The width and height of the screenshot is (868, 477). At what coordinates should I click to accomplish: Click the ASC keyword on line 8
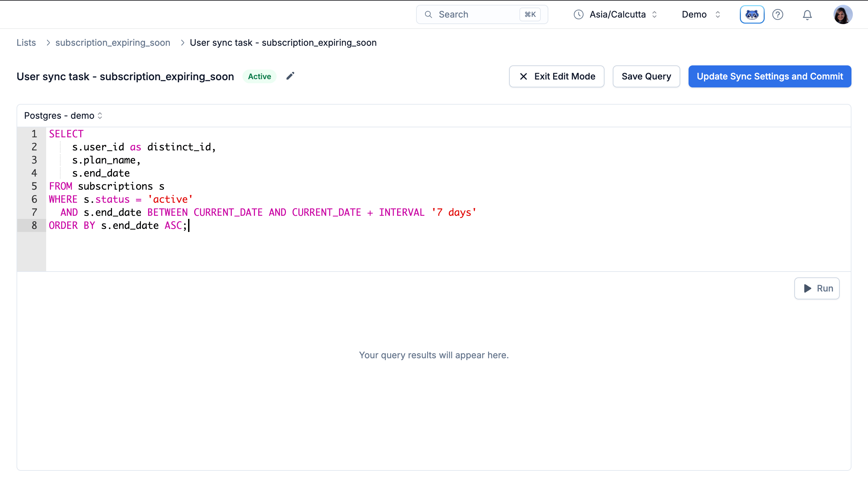coord(173,225)
